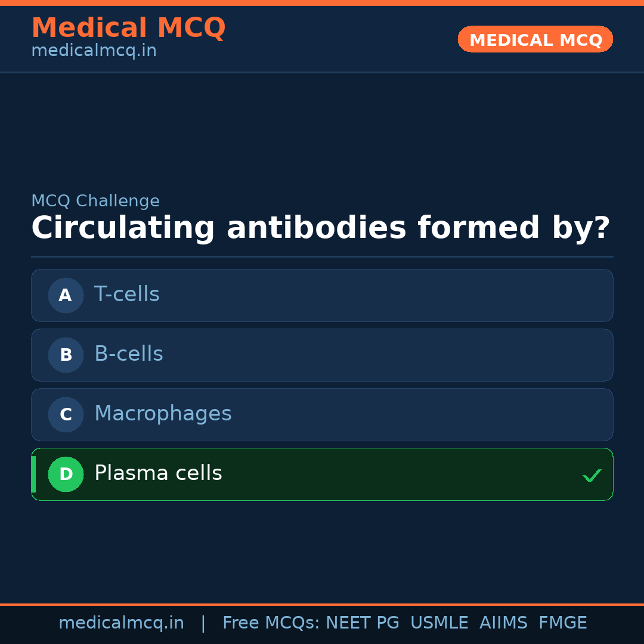
Task: Click the USMLE footer label
Action: (439, 623)
